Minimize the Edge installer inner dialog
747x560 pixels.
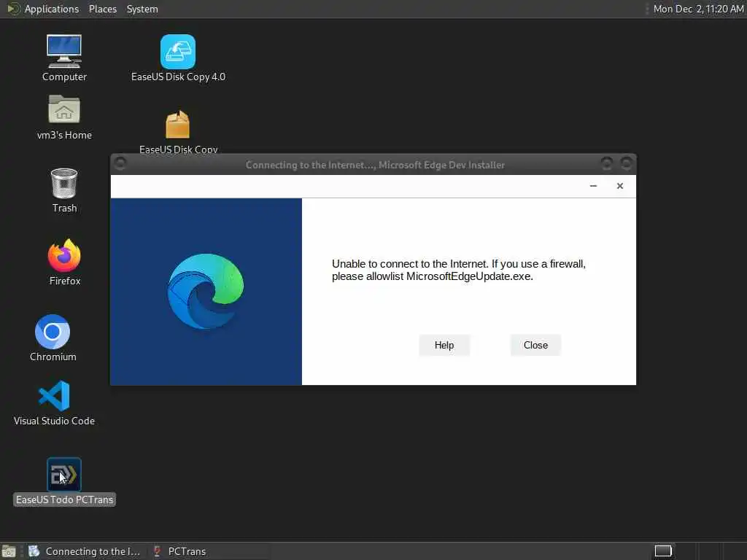click(593, 186)
